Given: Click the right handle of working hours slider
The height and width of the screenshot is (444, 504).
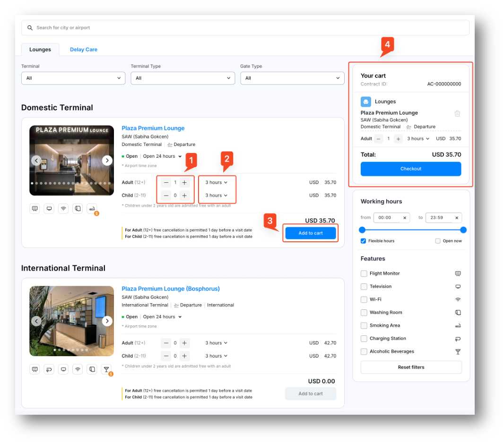Looking at the screenshot, I should (x=463, y=230).
